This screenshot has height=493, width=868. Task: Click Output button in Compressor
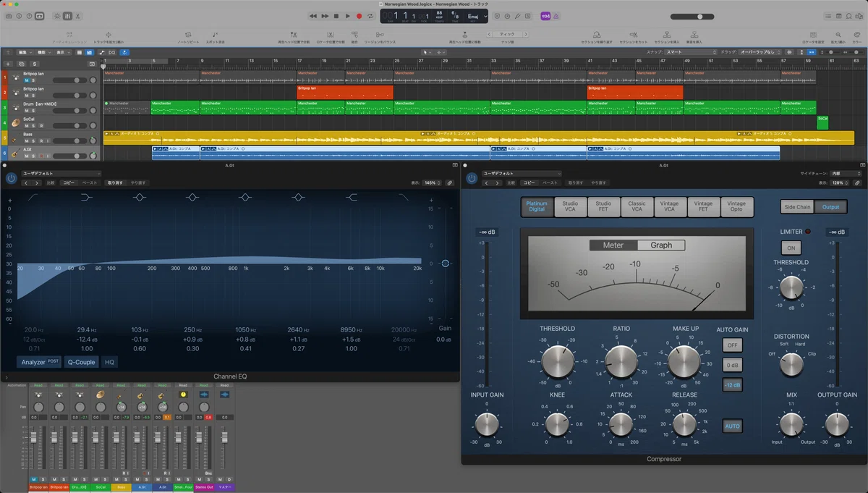coord(830,207)
